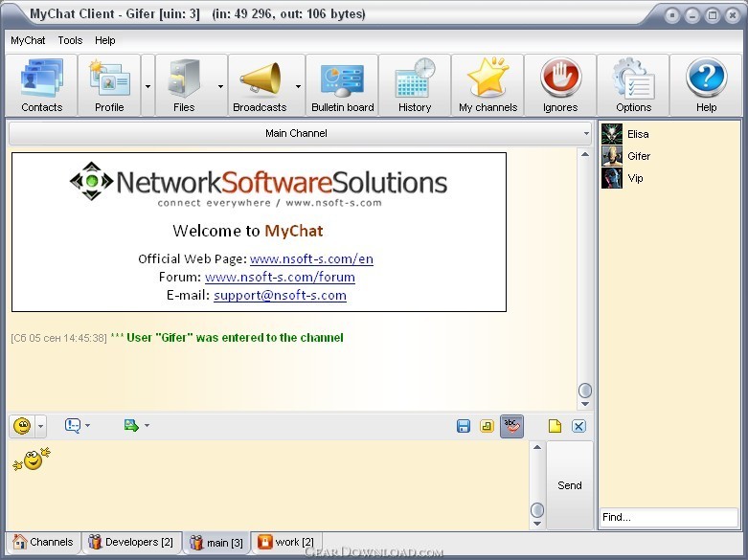Open the Options gear button
The height and width of the screenshot is (560, 748).
tap(633, 85)
